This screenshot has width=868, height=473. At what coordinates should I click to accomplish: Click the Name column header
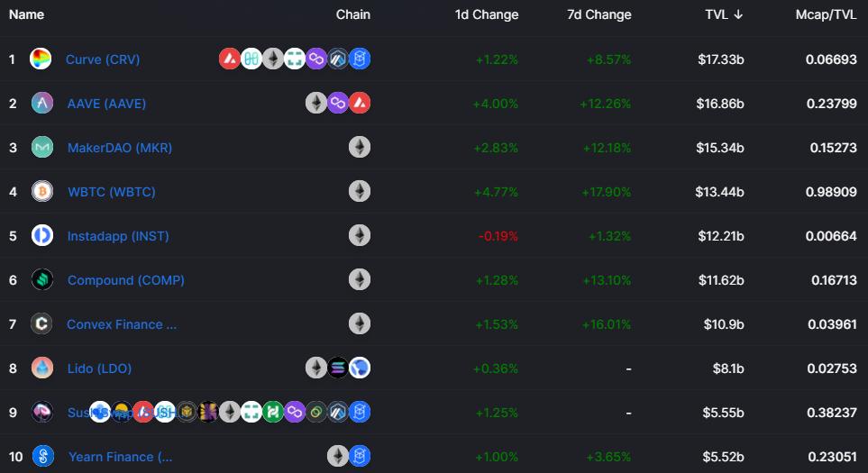(x=26, y=15)
